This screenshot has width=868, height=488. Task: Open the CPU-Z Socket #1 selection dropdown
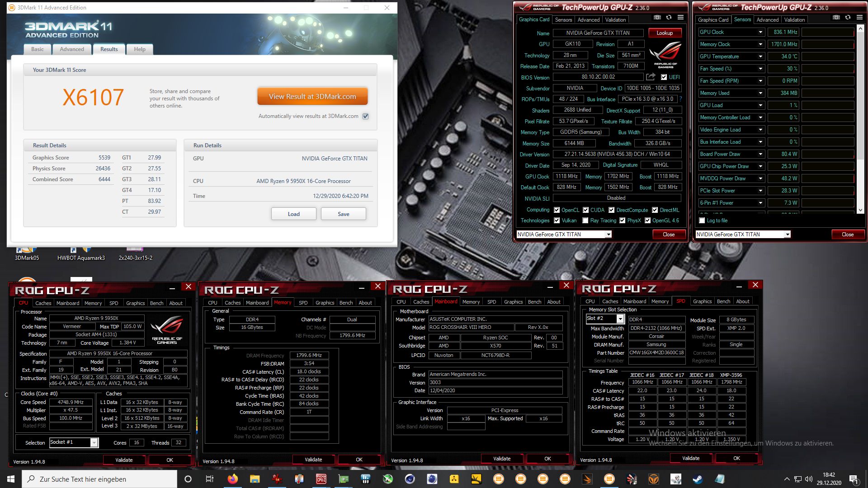pos(94,442)
